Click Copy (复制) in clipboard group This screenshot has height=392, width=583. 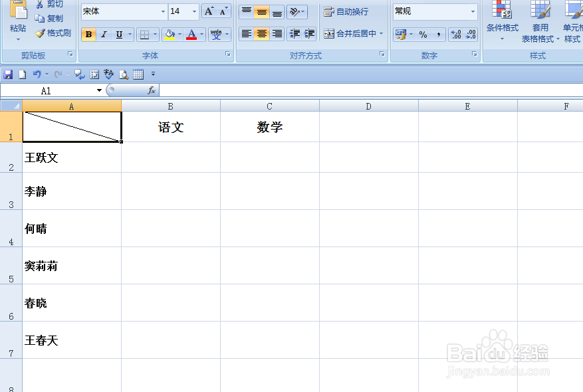(49, 18)
